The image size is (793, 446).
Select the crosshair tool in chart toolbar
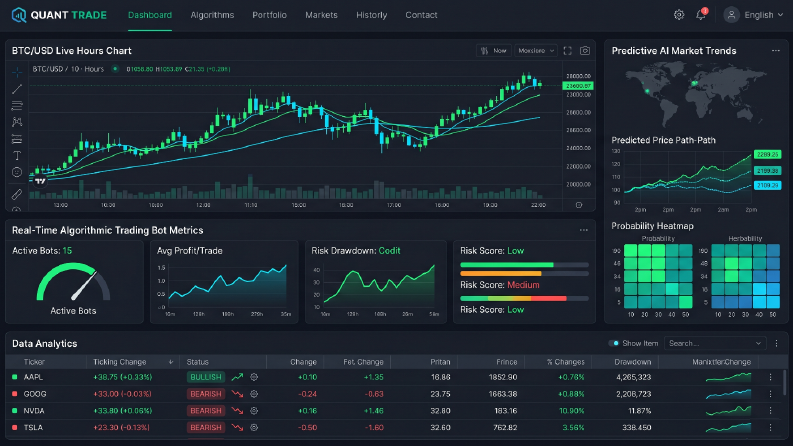(x=17, y=73)
